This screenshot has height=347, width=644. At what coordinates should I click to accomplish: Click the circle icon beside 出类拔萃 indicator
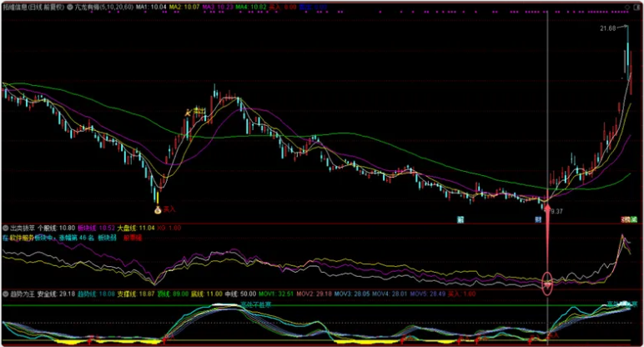click(4, 227)
